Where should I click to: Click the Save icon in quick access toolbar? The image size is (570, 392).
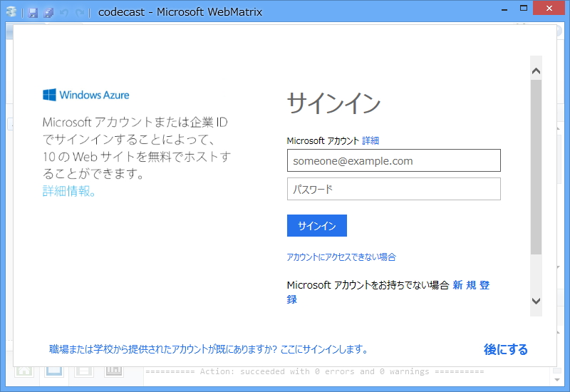(33, 13)
